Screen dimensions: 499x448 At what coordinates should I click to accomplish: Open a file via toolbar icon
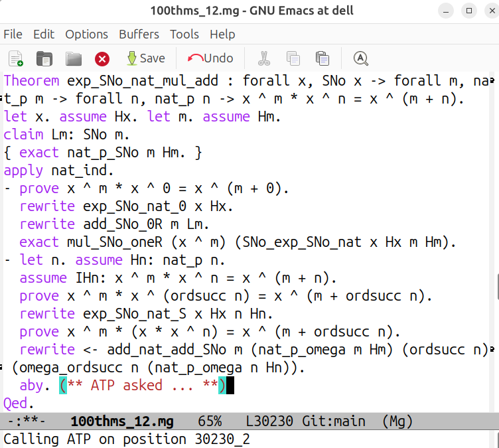[x=44, y=58]
